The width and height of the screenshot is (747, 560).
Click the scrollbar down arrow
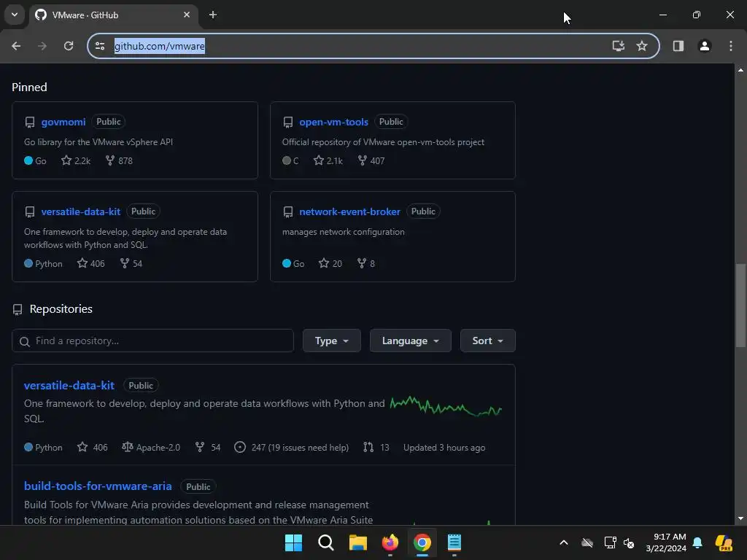coord(740,518)
